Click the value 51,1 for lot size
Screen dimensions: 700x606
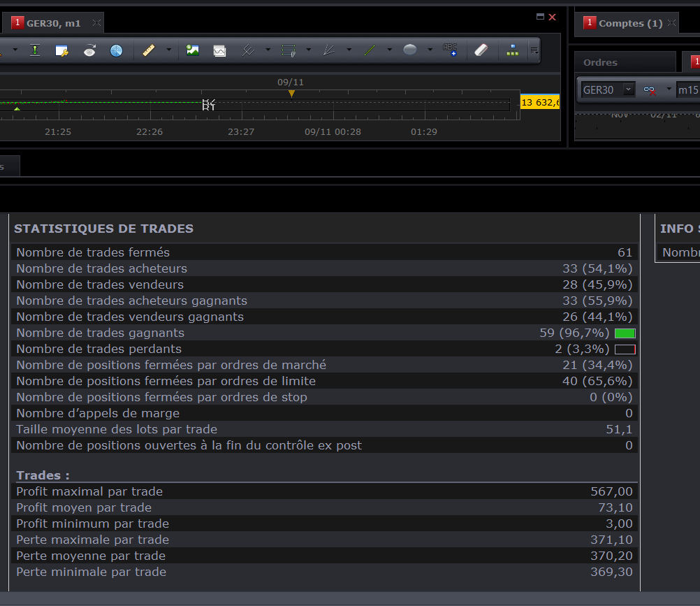click(x=619, y=429)
